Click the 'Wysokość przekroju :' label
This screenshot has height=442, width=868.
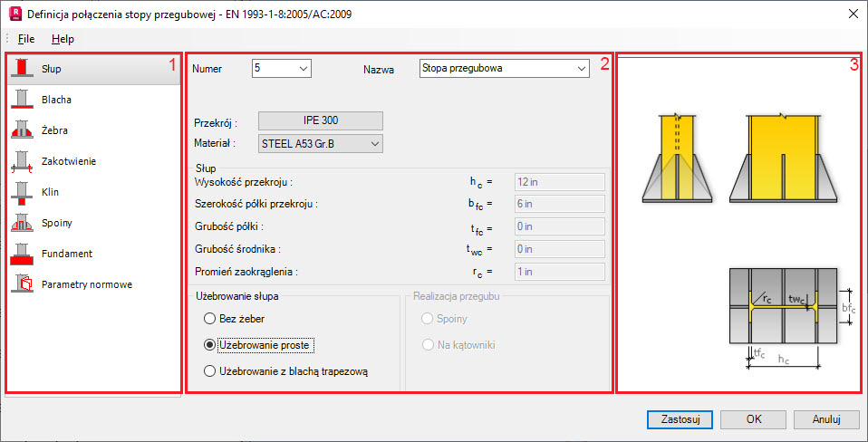coord(244,181)
